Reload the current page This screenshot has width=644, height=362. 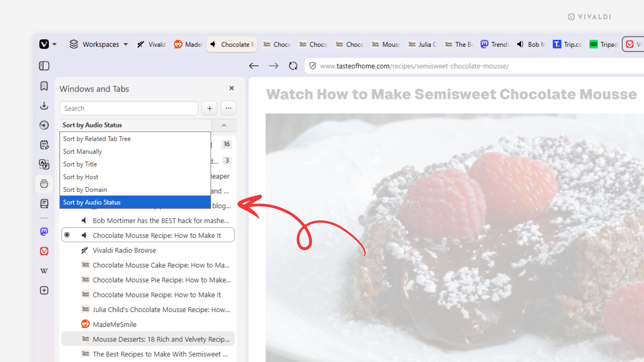pos(293,66)
